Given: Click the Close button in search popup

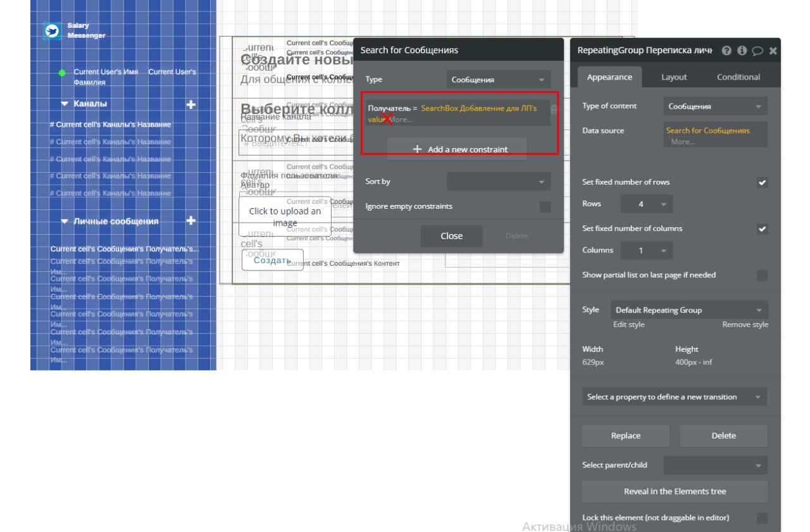Looking at the screenshot, I should tap(452, 236).
